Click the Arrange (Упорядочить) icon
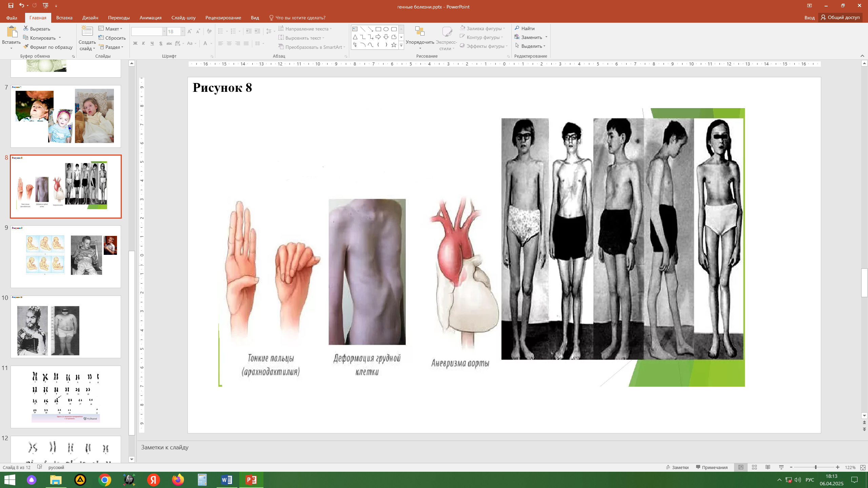Screen dimensions: 868x488 420,32
